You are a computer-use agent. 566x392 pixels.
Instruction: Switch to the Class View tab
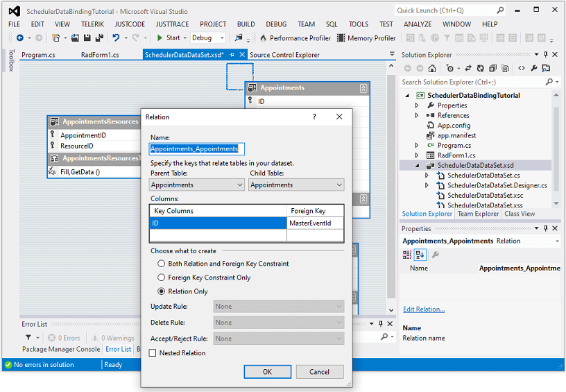coord(520,214)
